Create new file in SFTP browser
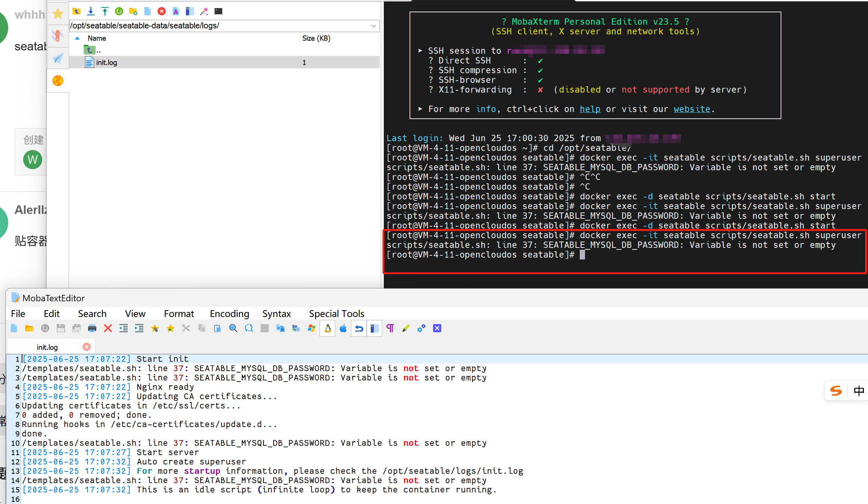 (x=147, y=11)
